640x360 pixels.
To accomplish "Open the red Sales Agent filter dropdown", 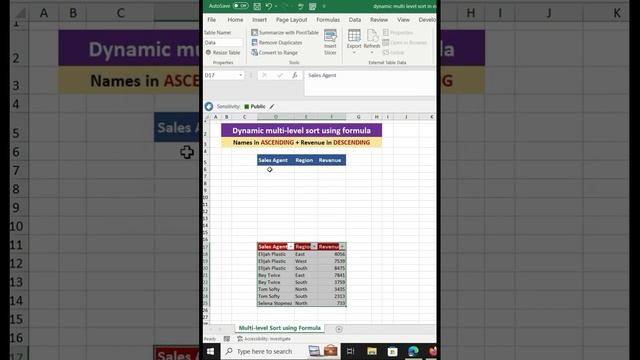I will point(291,247).
